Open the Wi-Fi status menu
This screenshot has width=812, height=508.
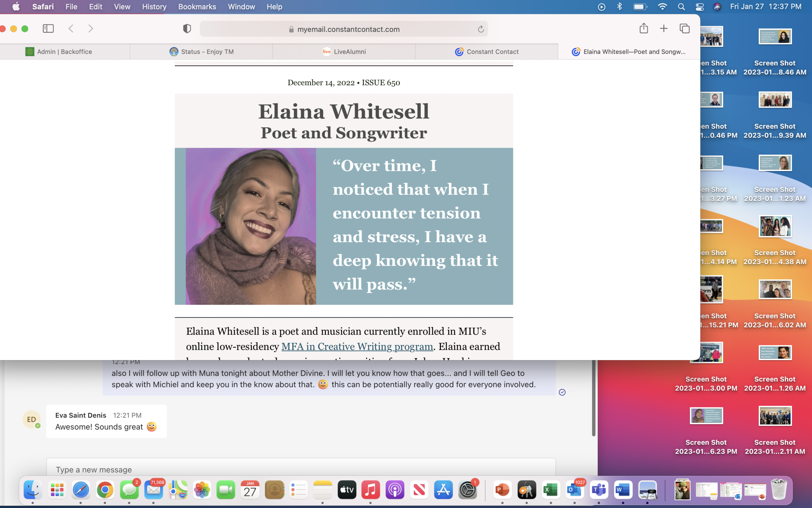click(662, 7)
